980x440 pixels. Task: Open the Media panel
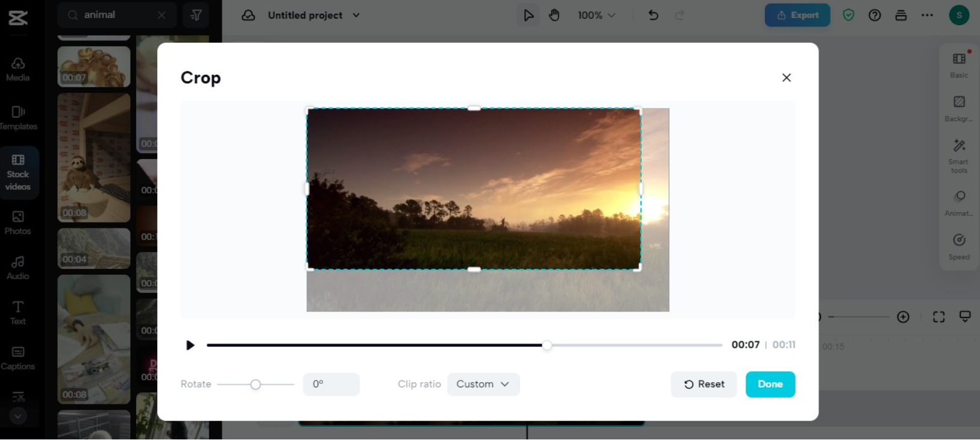pyautogui.click(x=18, y=69)
